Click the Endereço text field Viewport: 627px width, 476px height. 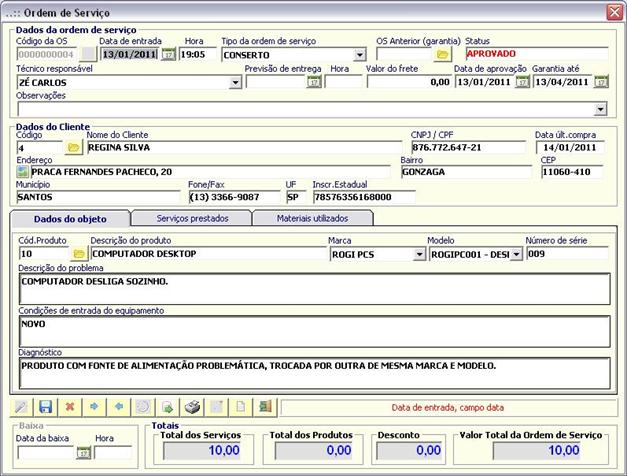pos(210,172)
